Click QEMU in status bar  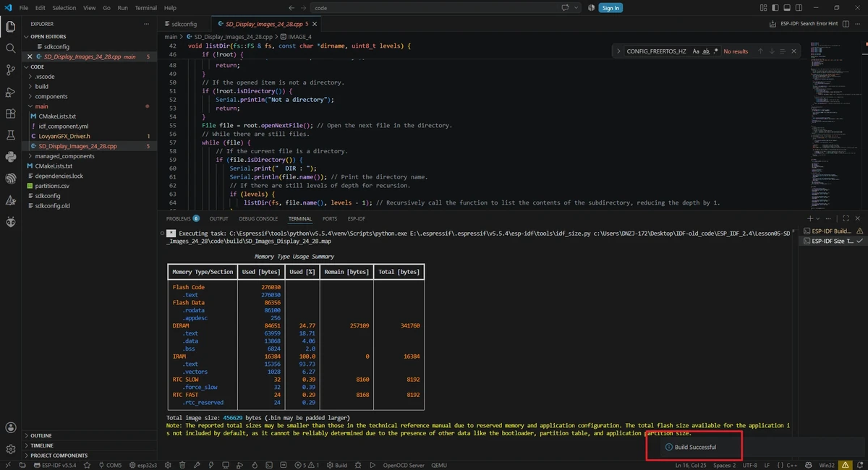pyautogui.click(x=441, y=465)
